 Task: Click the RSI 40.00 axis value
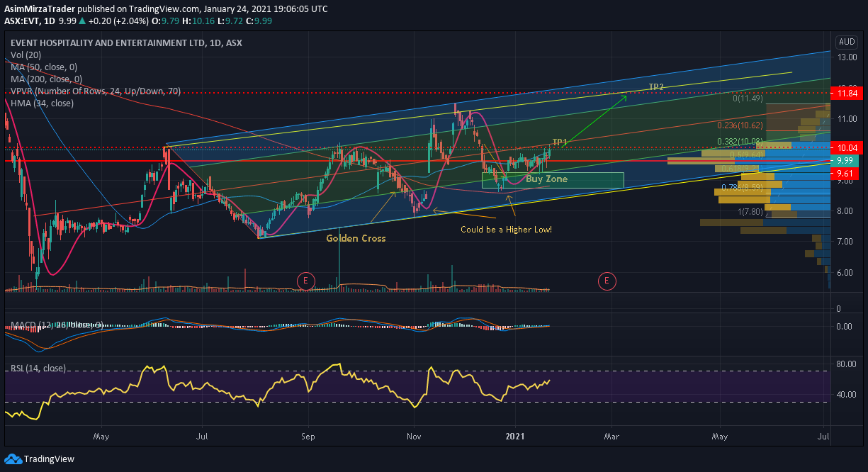click(x=847, y=395)
